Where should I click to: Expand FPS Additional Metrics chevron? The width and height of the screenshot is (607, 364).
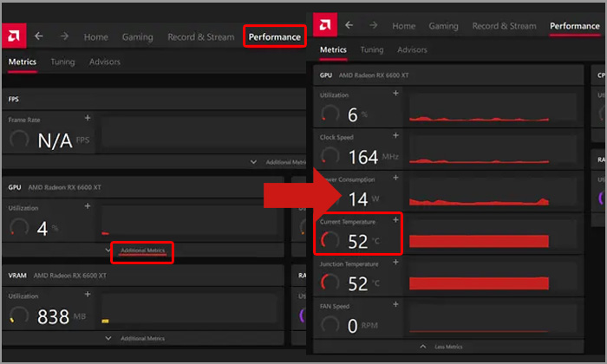(x=253, y=162)
